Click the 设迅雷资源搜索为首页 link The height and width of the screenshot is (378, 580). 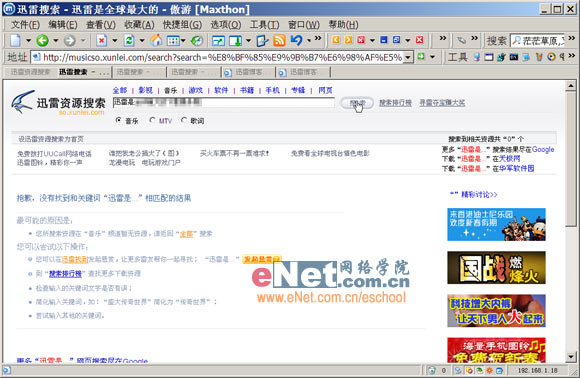[51, 139]
